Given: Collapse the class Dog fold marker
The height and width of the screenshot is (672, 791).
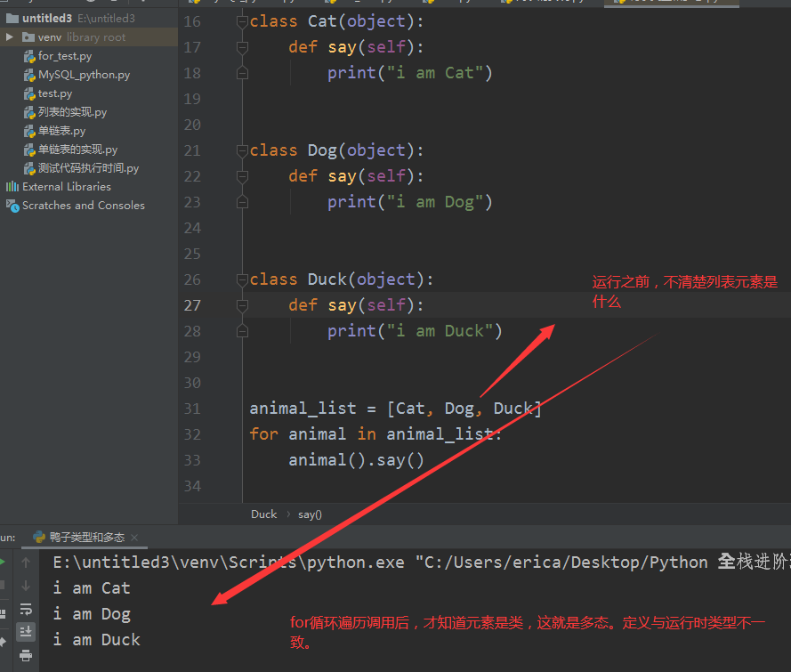Looking at the screenshot, I should [x=242, y=150].
